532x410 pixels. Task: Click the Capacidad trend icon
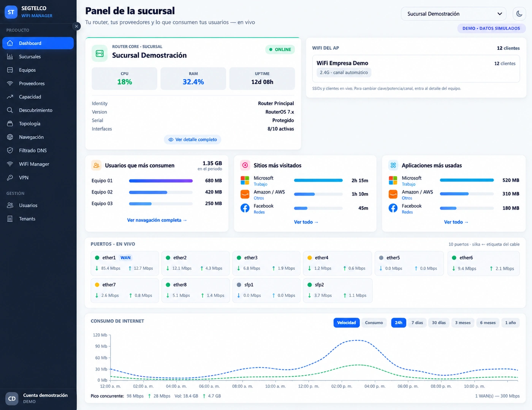tap(10, 97)
